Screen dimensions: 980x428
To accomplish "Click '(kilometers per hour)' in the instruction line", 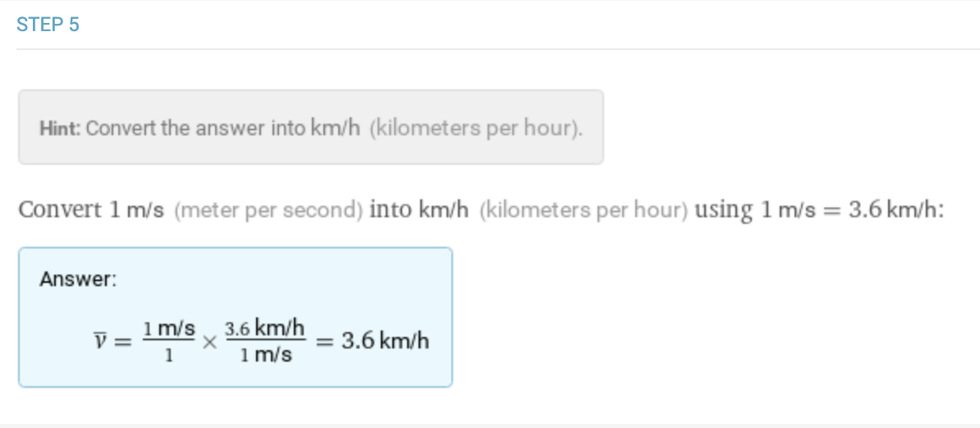I will [x=584, y=211].
